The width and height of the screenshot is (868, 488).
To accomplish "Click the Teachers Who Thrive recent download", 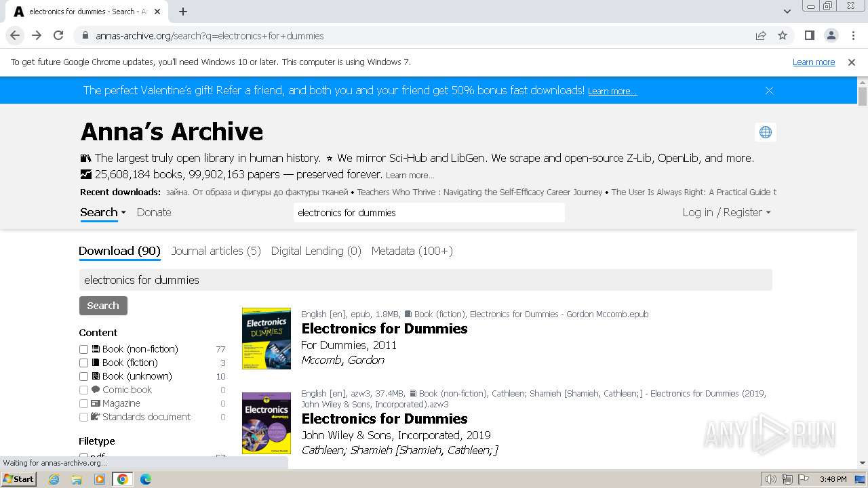I will coord(479,192).
